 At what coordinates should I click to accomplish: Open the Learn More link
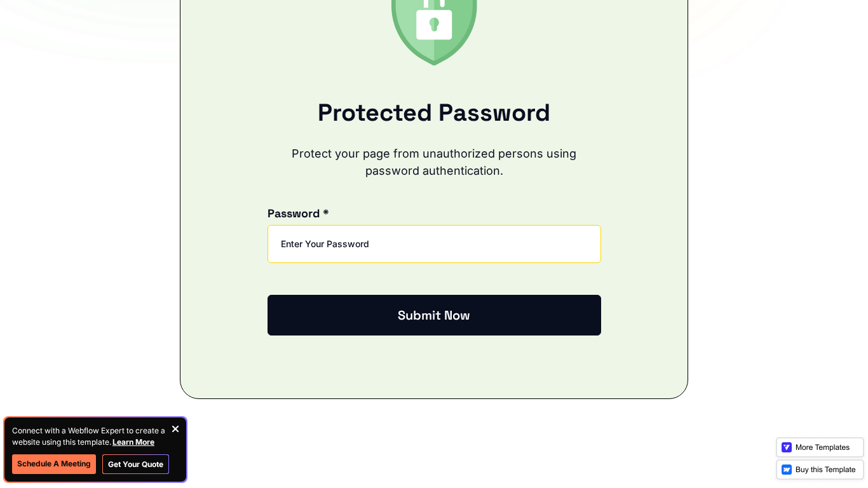133,442
